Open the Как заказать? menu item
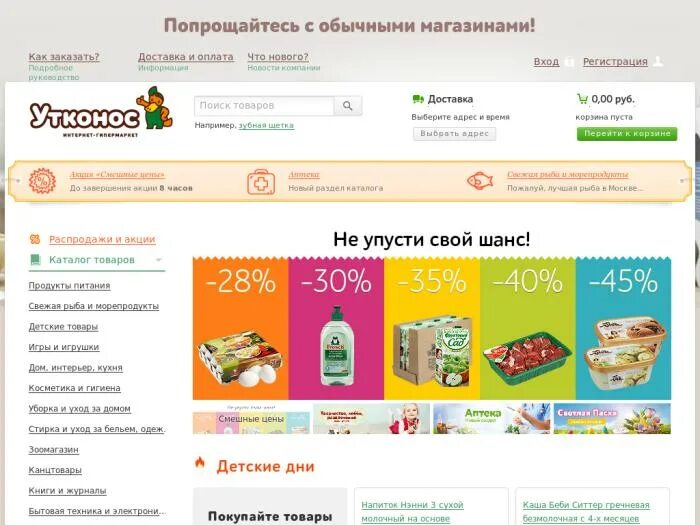The height and width of the screenshot is (525, 700). point(64,57)
